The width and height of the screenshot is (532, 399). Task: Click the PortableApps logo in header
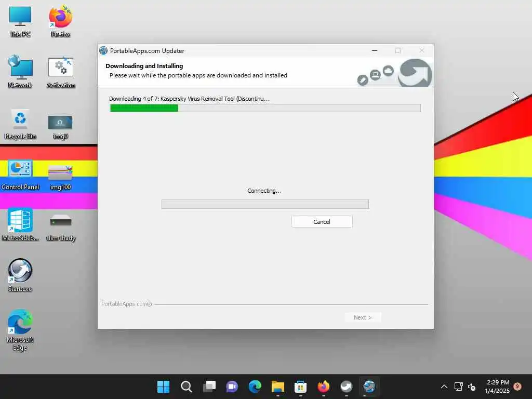[x=415, y=73]
